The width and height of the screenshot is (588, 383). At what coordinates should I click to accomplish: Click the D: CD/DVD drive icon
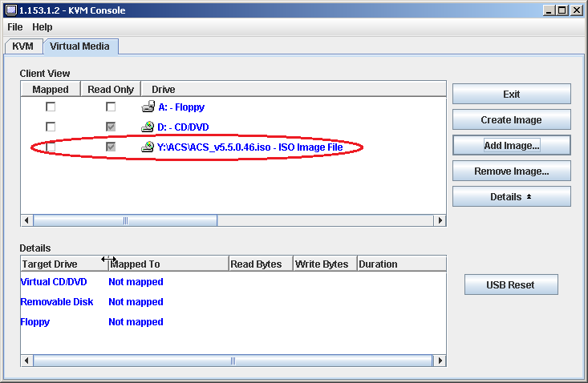[148, 127]
